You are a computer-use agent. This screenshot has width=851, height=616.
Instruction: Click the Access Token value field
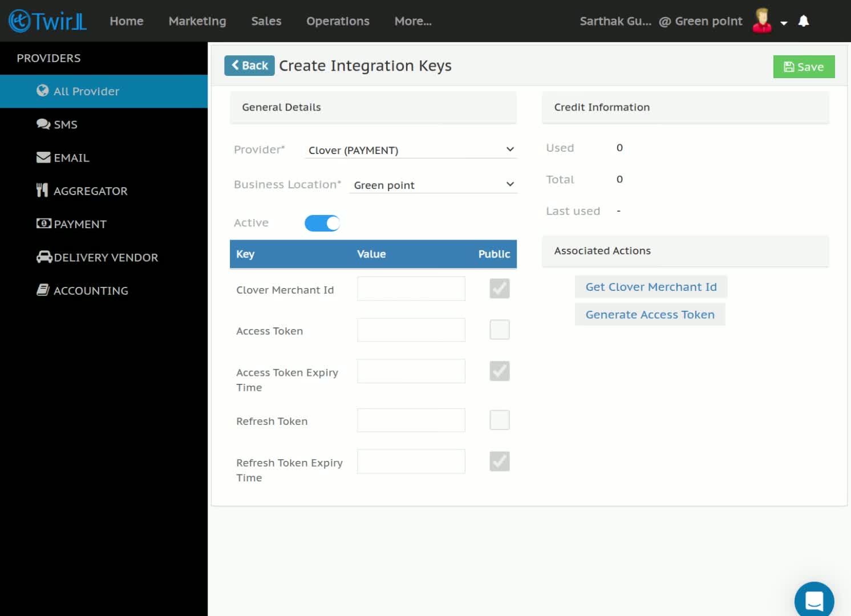click(411, 330)
